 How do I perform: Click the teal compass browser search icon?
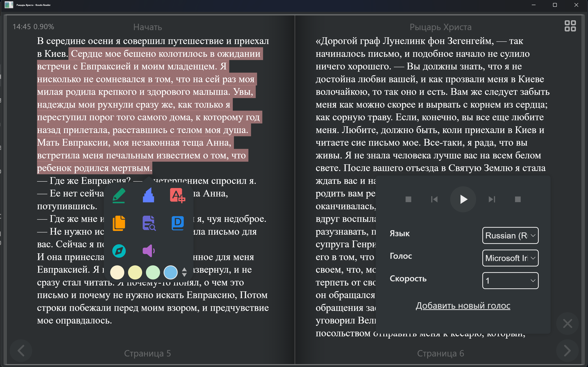[119, 251]
